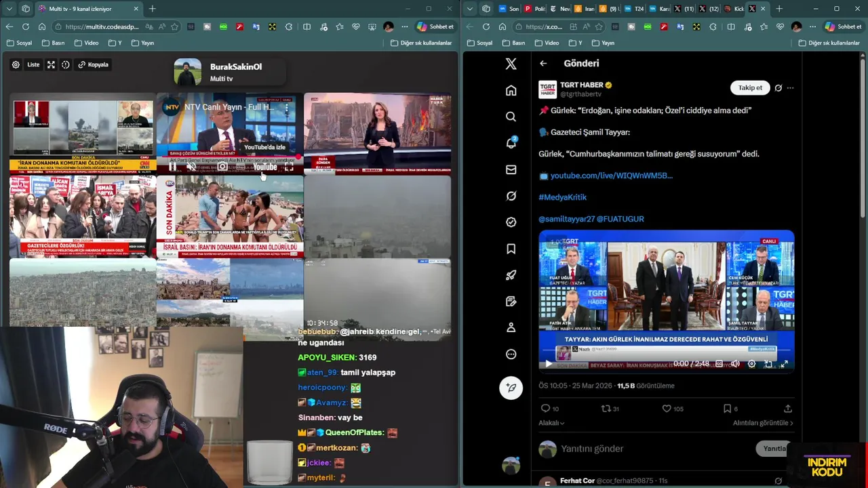Viewport: 868px width, 488px height.
Task: Open video settings gear in tweet player
Action: 751,364
